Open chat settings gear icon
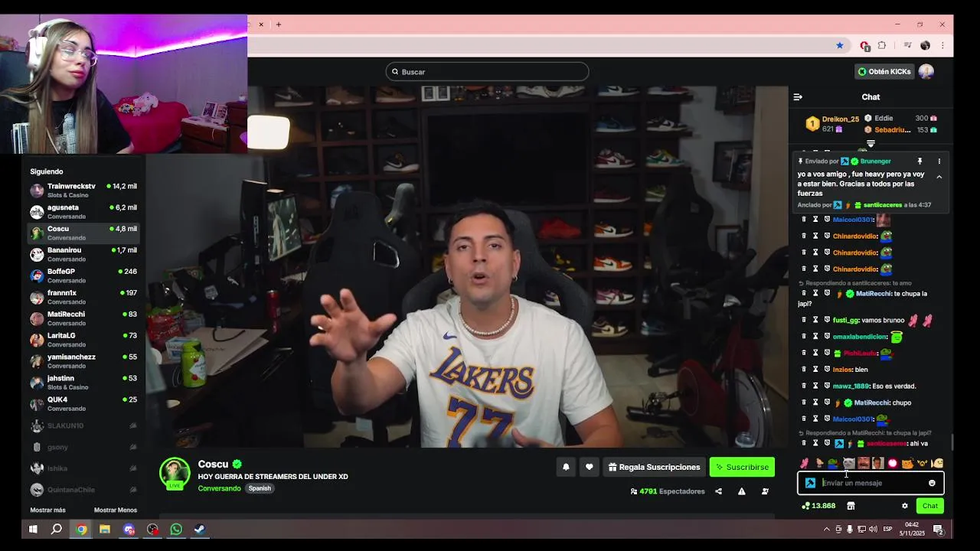 click(x=905, y=506)
